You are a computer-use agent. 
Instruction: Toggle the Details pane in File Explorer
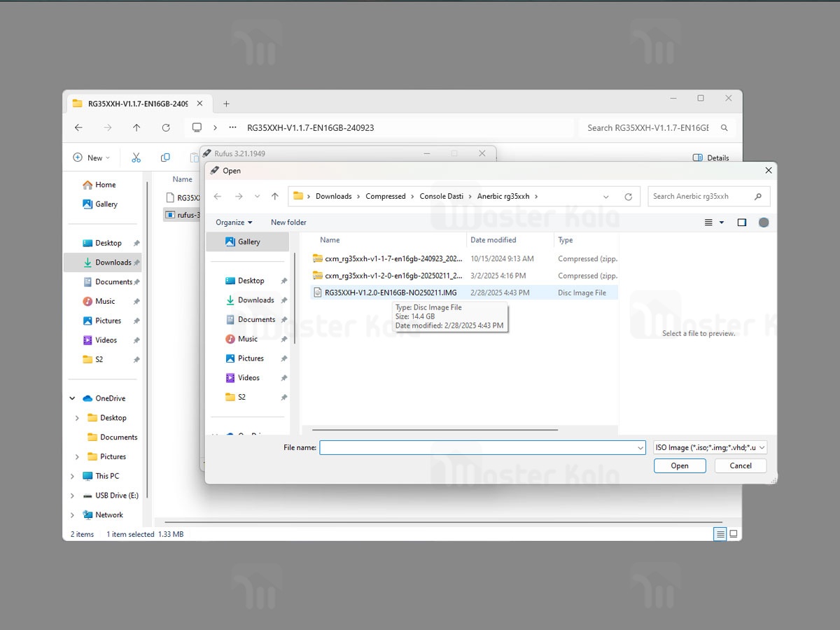(710, 158)
